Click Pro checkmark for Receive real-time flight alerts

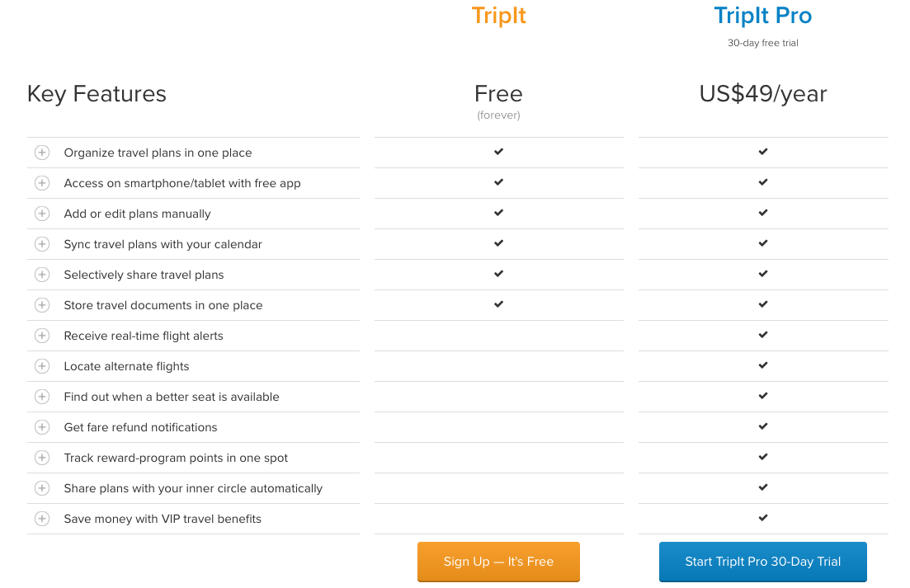pyautogui.click(x=763, y=335)
